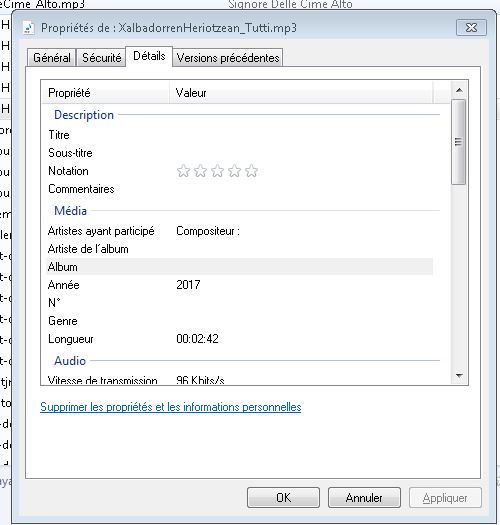Click the music file icon in title bar
Viewport: 500px width, 525px height.
coord(29,28)
